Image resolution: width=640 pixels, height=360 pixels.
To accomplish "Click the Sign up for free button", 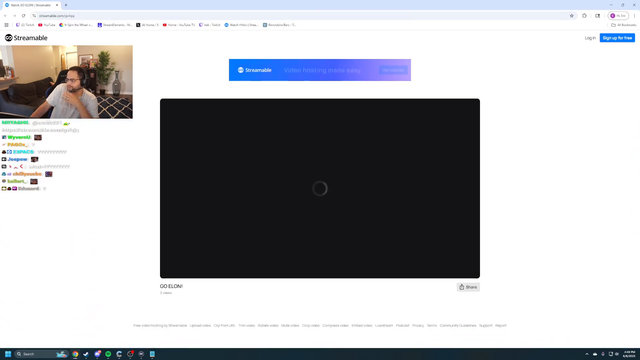I will pyautogui.click(x=617, y=38).
